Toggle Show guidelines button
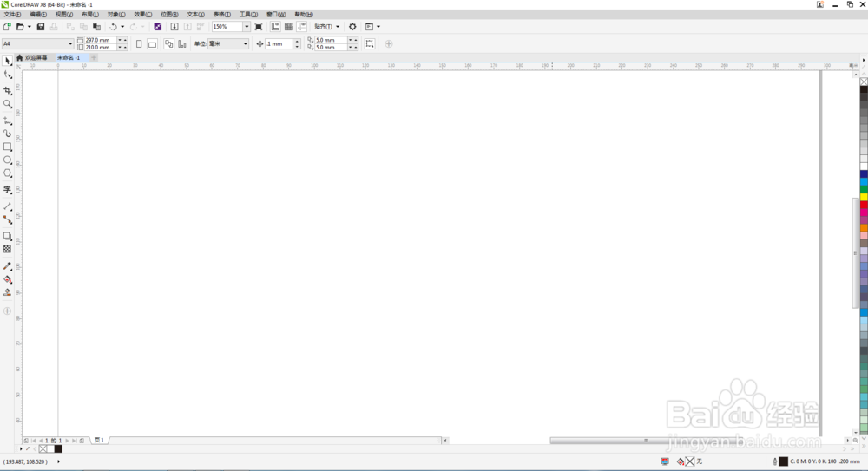The width and height of the screenshot is (868, 471). pos(302,27)
